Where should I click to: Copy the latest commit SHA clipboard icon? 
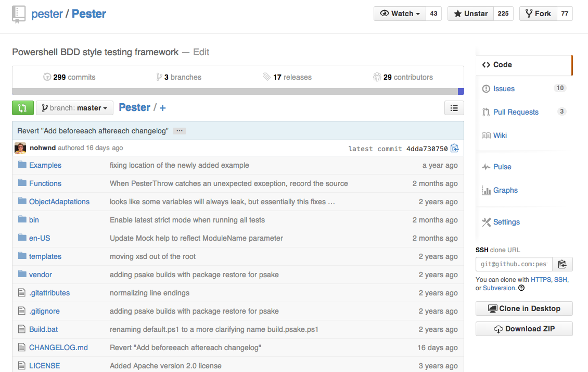coord(454,148)
